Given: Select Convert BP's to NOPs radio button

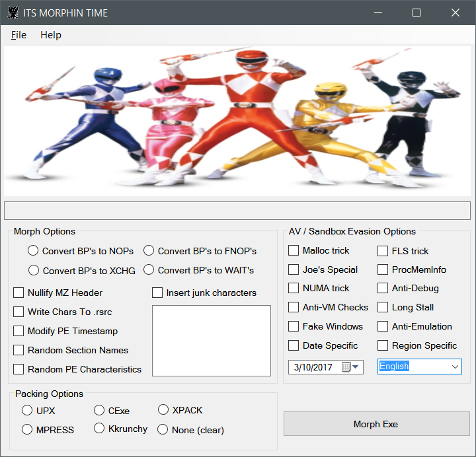Looking at the screenshot, I should coord(33,250).
